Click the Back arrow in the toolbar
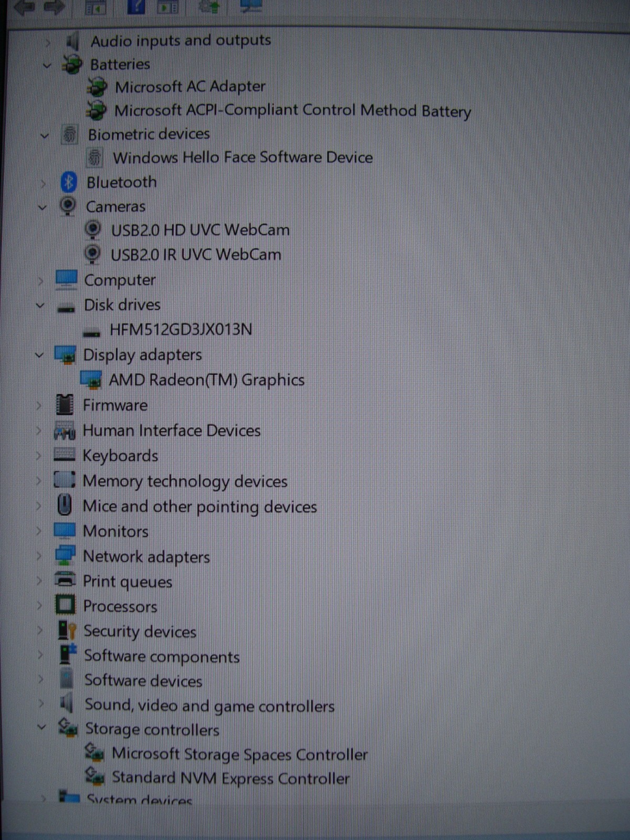The image size is (630, 840). click(x=24, y=6)
